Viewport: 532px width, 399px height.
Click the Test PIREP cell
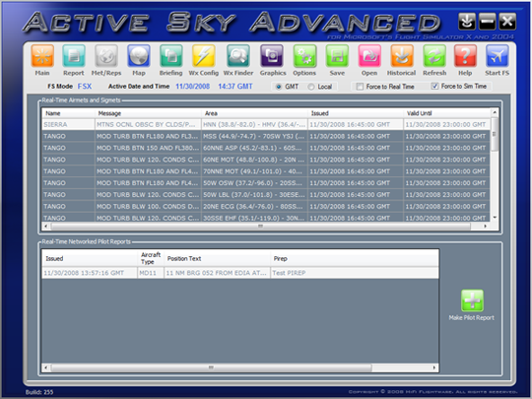click(355, 273)
